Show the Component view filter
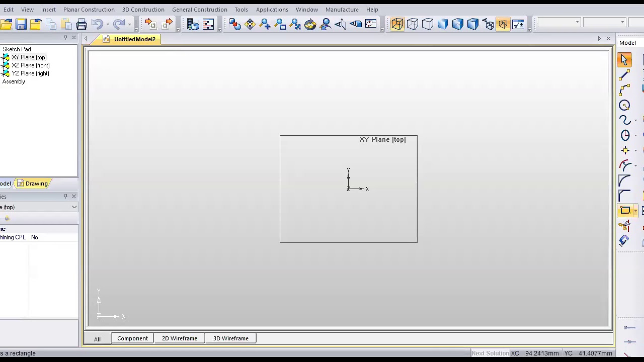The height and width of the screenshot is (362, 644). pyautogui.click(x=132, y=338)
